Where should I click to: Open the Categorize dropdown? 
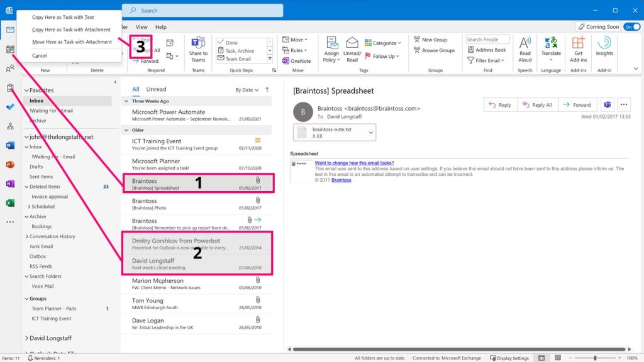click(x=384, y=43)
